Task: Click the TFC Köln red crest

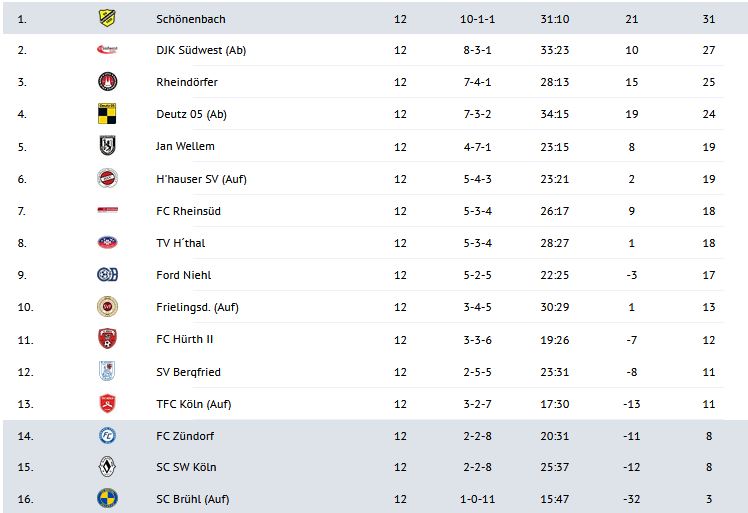Action: (x=107, y=404)
